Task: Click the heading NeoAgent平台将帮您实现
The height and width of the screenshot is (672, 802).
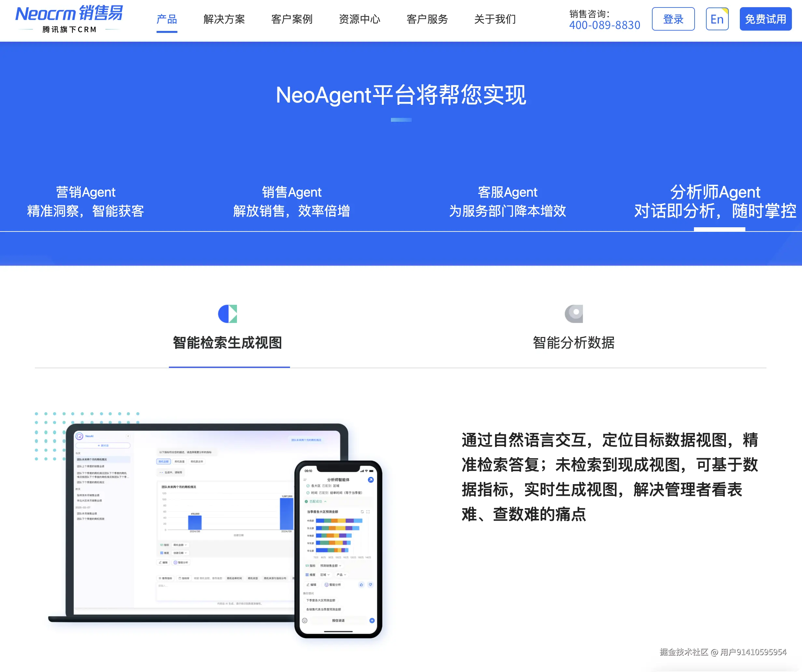Action: click(401, 95)
